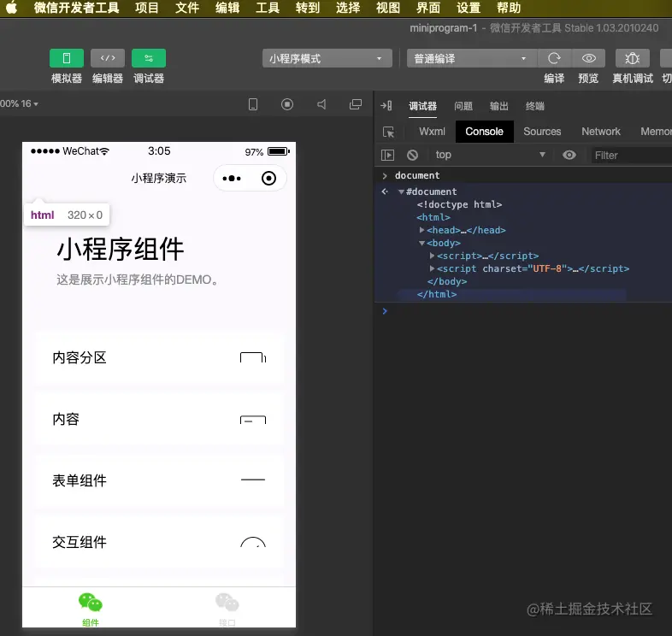Switch to the 调试器 tab

pos(422,106)
